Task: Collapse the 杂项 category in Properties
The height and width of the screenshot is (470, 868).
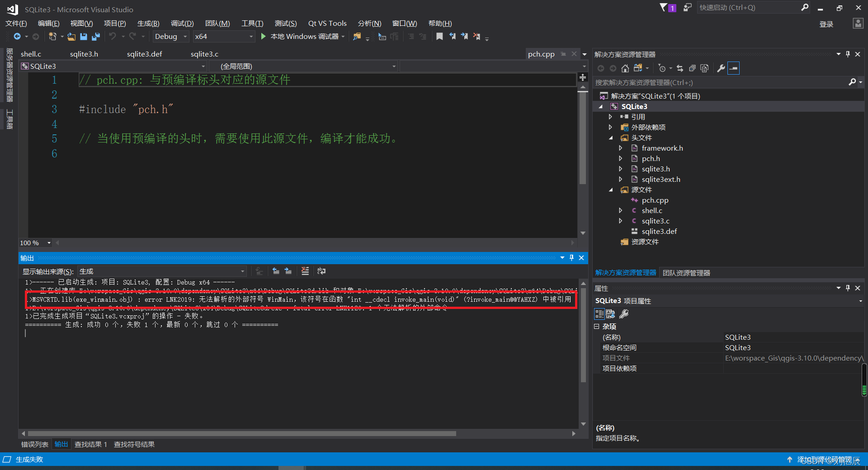Action: 597,326
